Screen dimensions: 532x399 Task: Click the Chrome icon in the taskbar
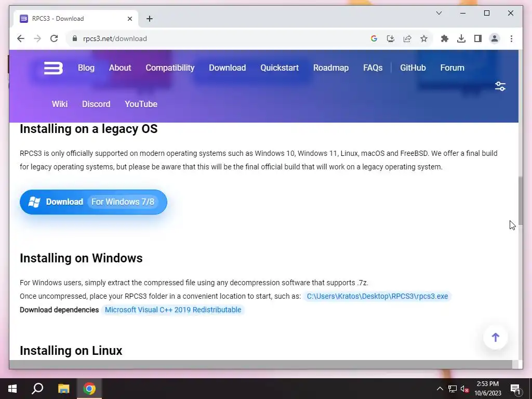(x=89, y=389)
